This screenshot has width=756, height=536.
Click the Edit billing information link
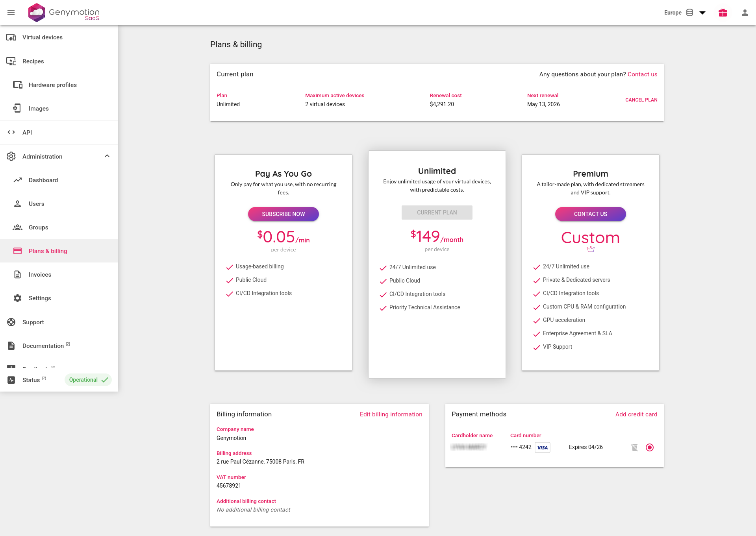[391, 414]
